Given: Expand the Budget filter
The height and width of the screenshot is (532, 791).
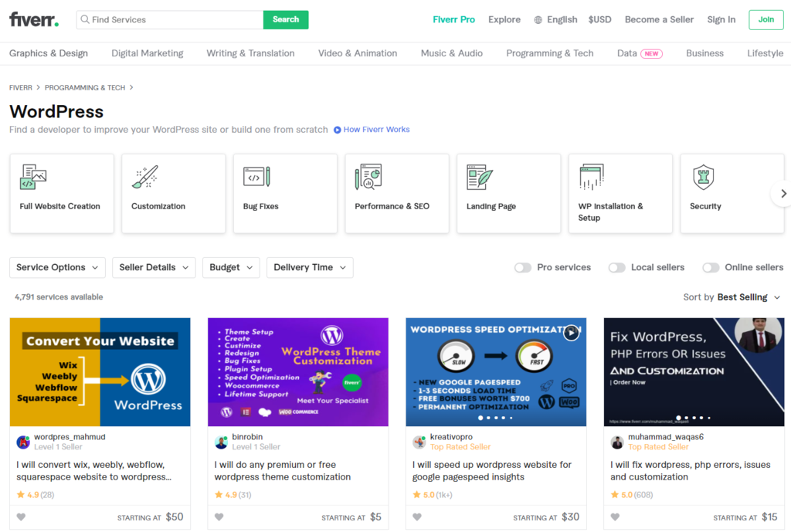Looking at the screenshot, I should tap(230, 266).
